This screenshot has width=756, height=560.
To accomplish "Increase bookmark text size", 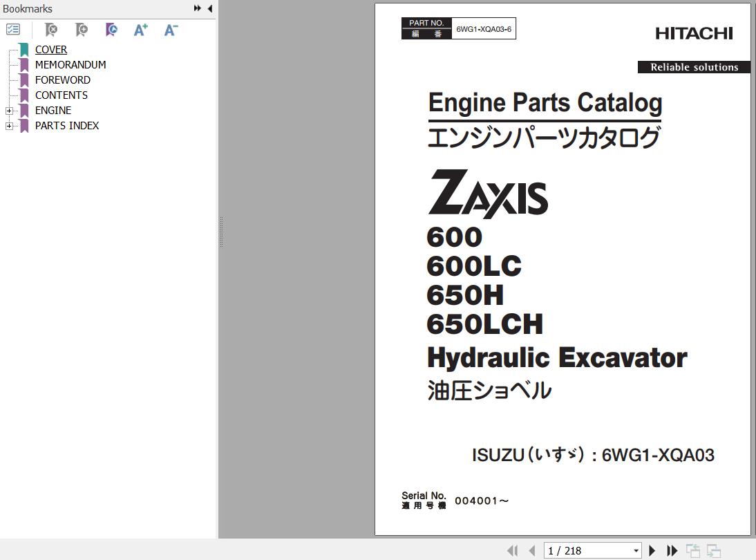I will [x=141, y=30].
